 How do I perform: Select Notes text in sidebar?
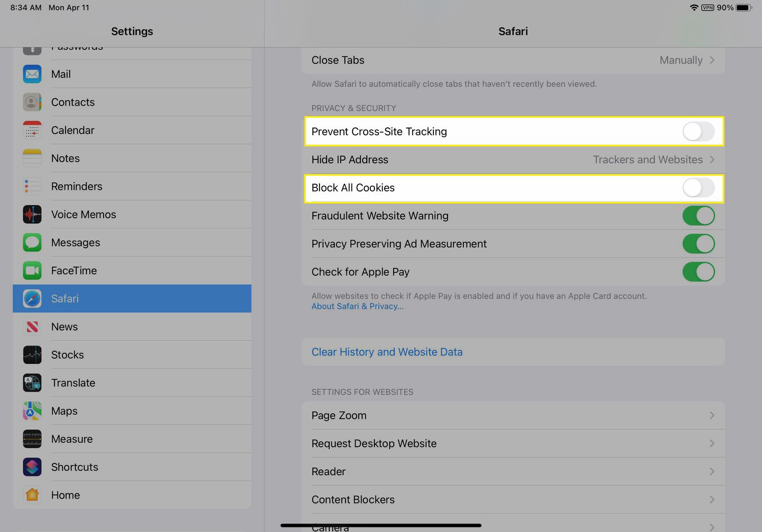coord(66,158)
